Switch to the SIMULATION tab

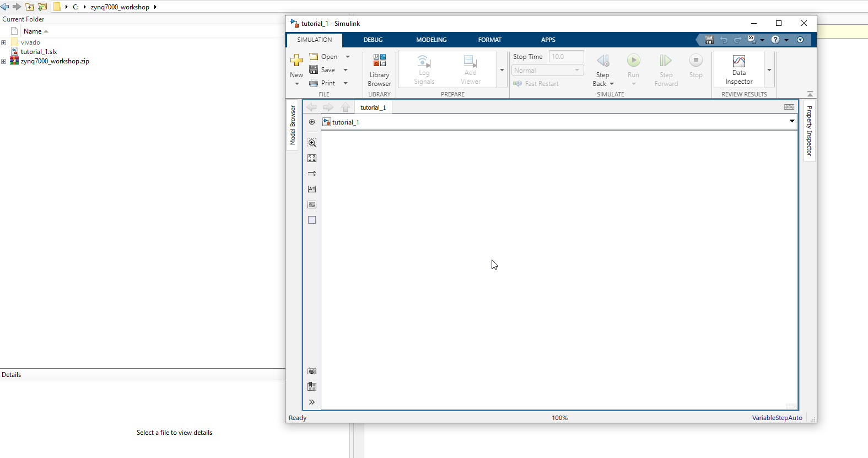(x=315, y=40)
